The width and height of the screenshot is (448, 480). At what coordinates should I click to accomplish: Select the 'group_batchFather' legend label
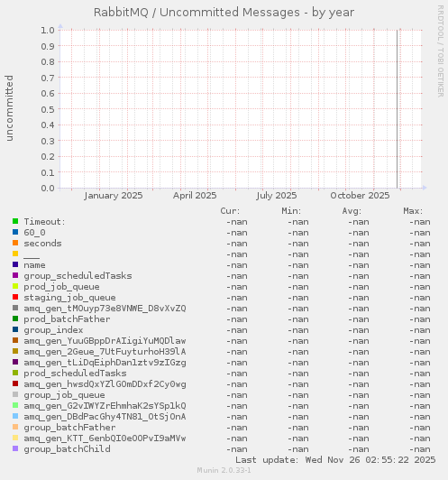69,428
